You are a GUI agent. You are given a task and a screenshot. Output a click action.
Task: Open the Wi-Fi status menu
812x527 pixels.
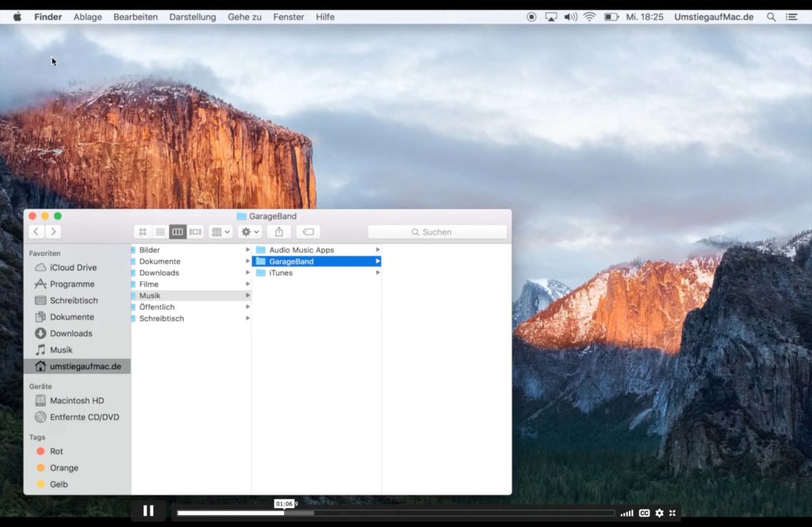pos(589,17)
